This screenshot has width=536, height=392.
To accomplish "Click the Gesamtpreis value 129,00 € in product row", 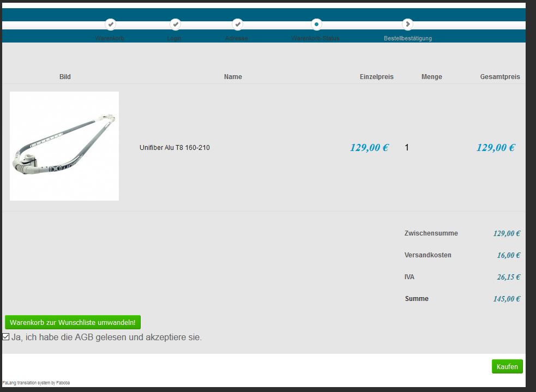I will (x=496, y=147).
